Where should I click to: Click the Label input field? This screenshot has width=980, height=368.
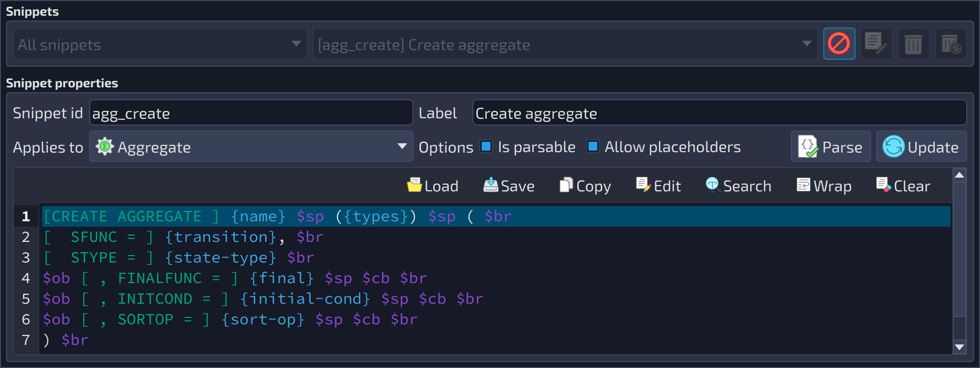tap(719, 113)
